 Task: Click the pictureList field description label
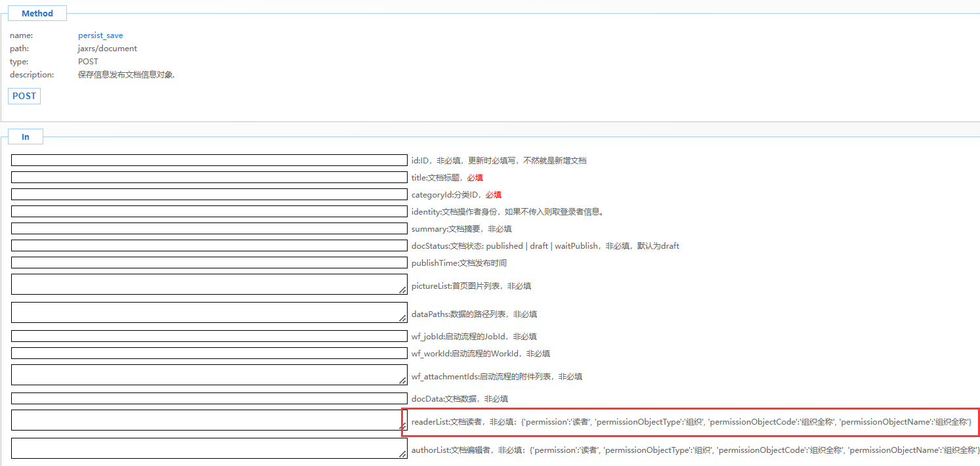(x=471, y=286)
